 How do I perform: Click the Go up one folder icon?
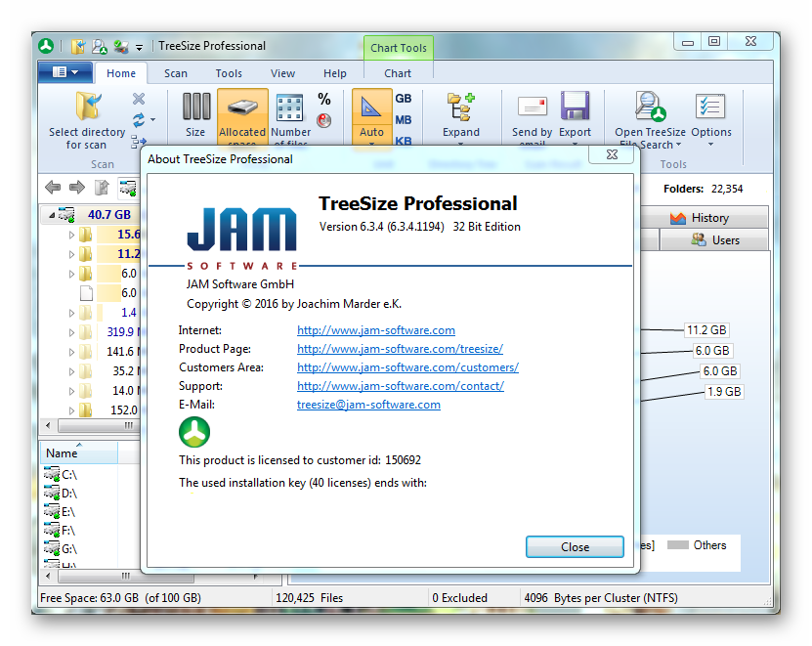[x=102, y=187]
